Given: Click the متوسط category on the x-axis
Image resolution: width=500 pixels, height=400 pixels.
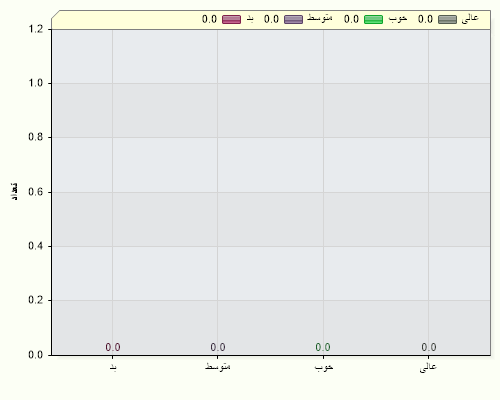Looking at the screenshot, I should [218, 366].
